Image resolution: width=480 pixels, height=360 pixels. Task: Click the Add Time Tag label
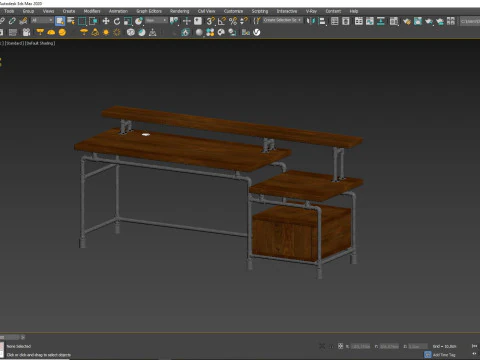[x=444, y=355]
